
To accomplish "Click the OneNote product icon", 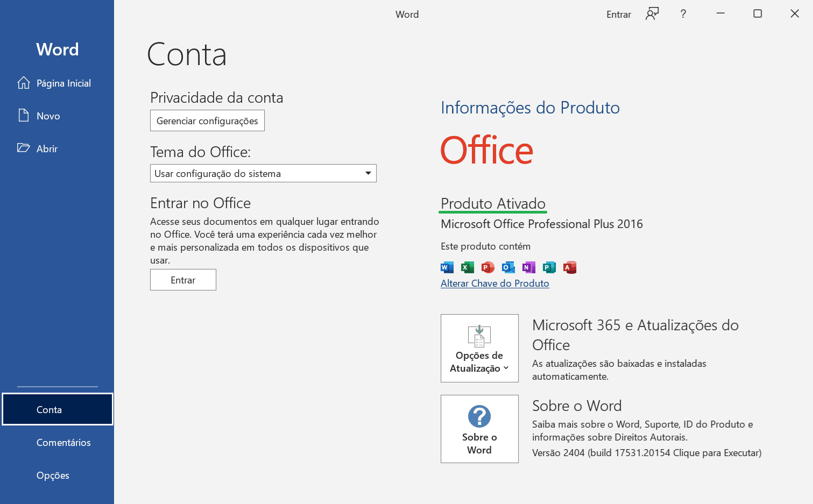I will click(x=528, y=267).
